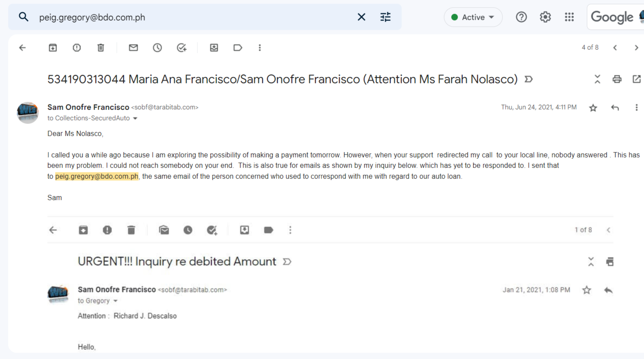Click three-dot menu in quoted toolbar
644x359 pixels.
pyautogui.click(x=290, y=230)
